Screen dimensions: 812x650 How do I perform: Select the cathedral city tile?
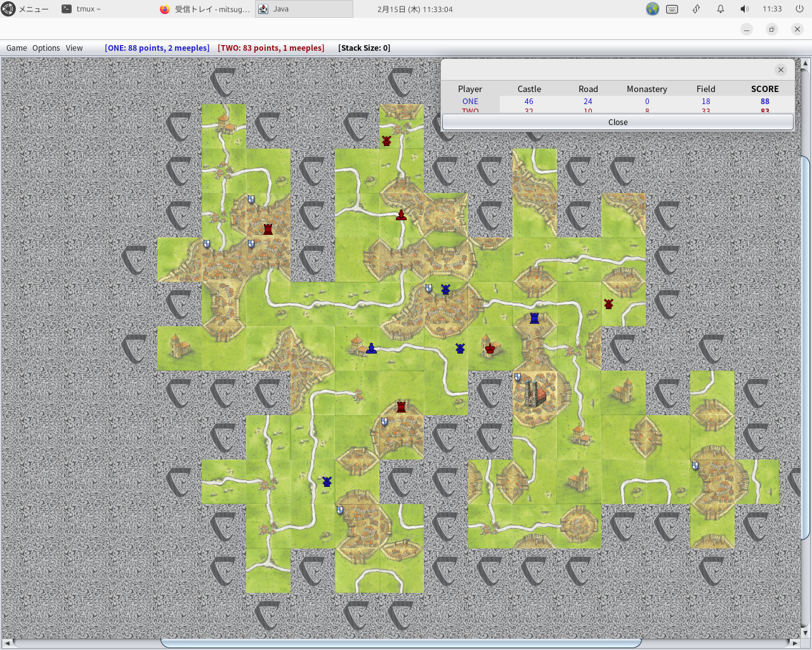534,393
